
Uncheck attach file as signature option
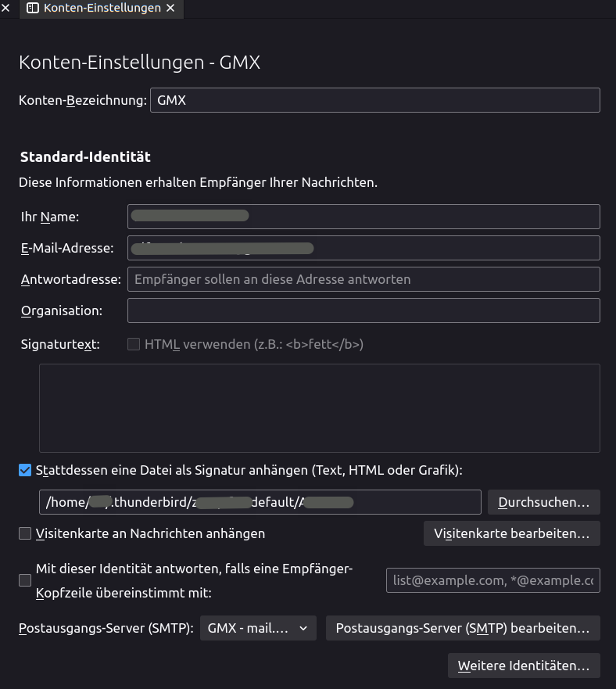pos(25,470)
